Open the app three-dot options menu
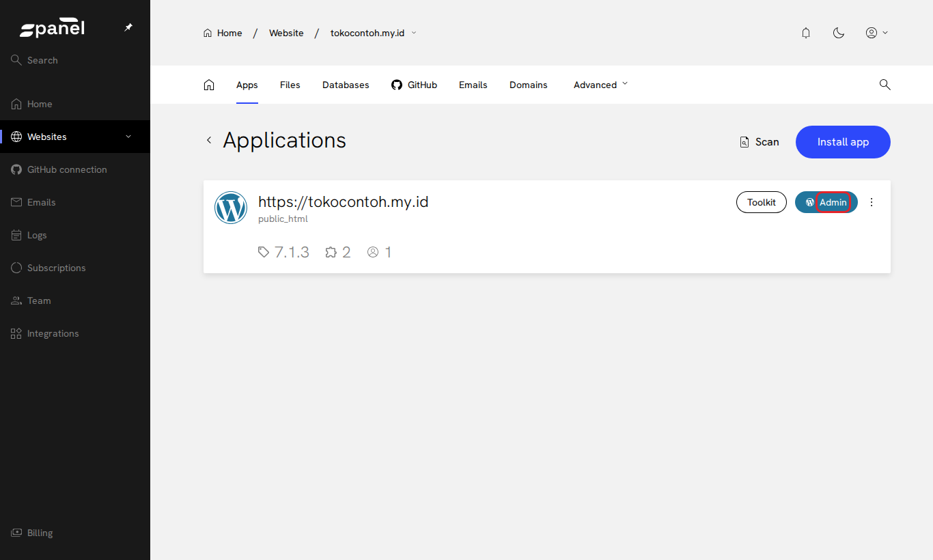 (x=872, y=202)
